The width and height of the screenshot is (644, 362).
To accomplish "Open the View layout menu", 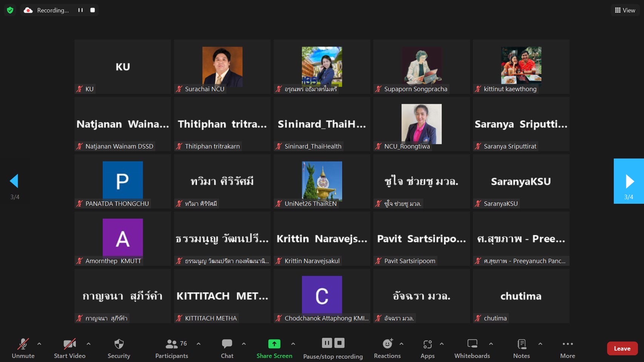I will coord(625,10).
